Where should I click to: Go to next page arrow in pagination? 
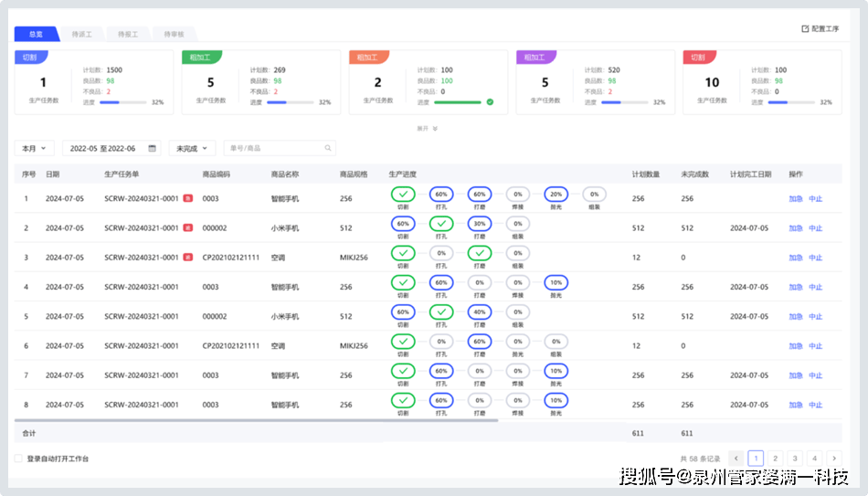[834, 459]
